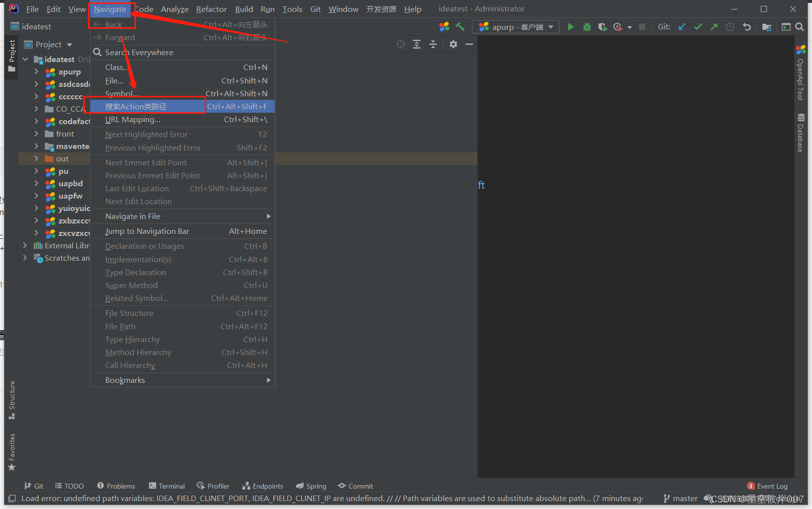
Task: Open the Refactor menu
Action: pyautogui.click(x=211, y=9)
